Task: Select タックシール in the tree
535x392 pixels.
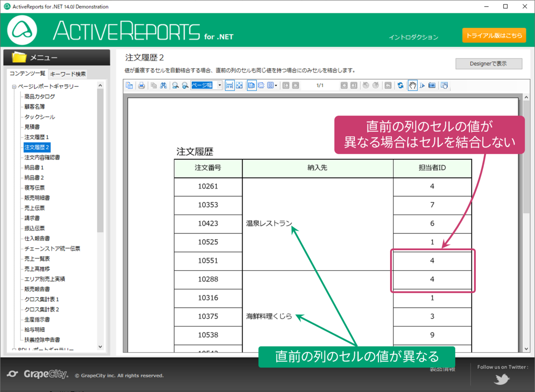Action: tap(40, 117)
